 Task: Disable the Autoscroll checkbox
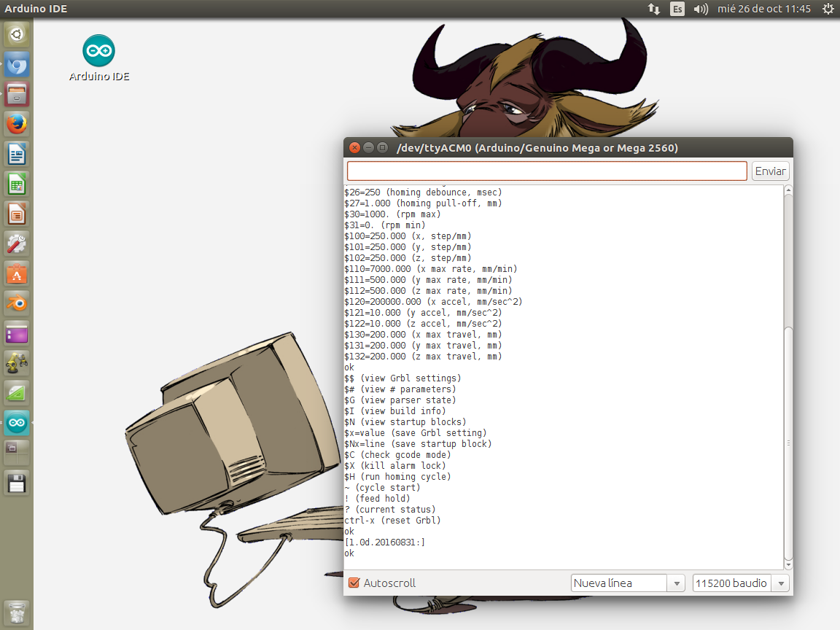[x=354, y=583]
